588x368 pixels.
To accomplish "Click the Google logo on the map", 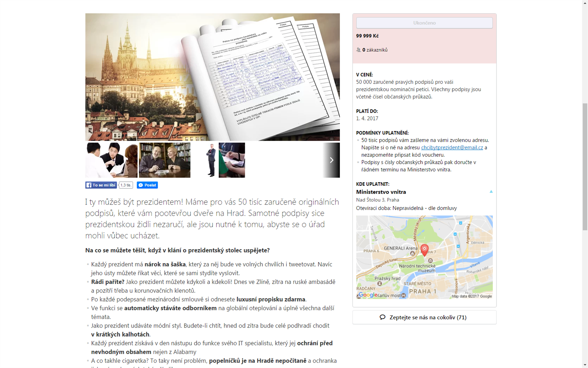I will click(x=367, y=295).
